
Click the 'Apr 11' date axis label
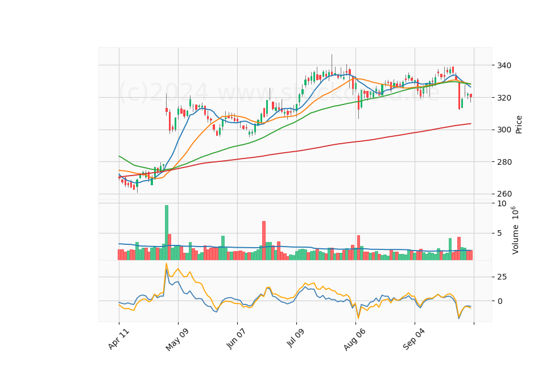[x=119, y=339]
